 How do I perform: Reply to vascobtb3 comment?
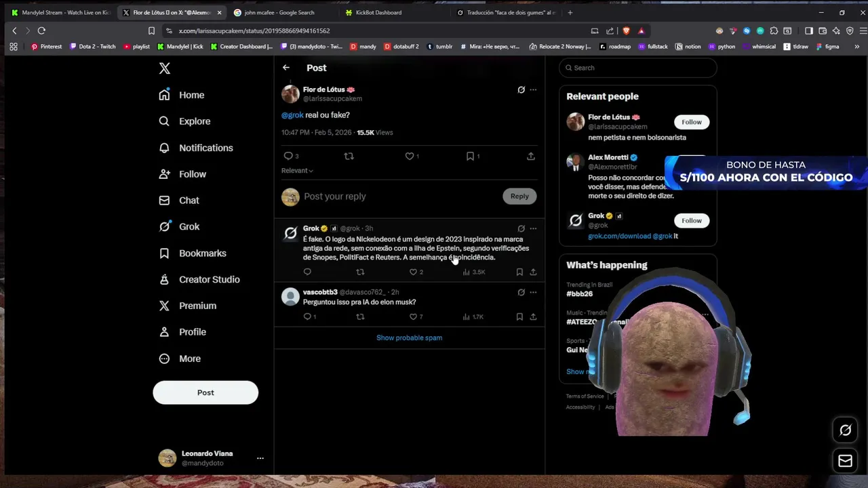[x=307, y=317]
